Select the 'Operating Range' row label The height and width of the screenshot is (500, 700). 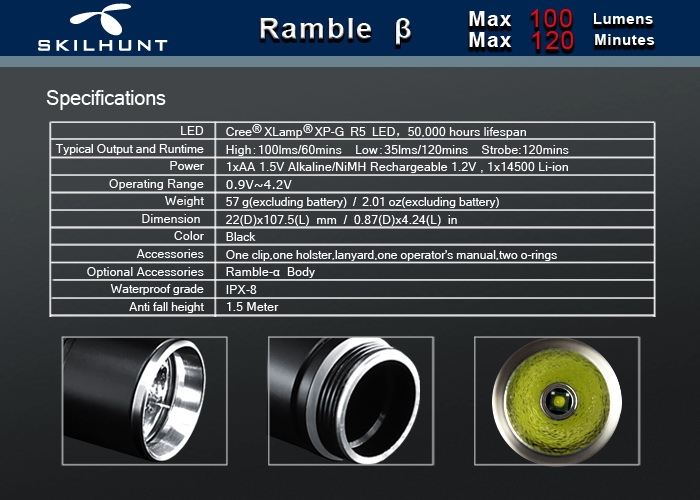click(156, 184)
